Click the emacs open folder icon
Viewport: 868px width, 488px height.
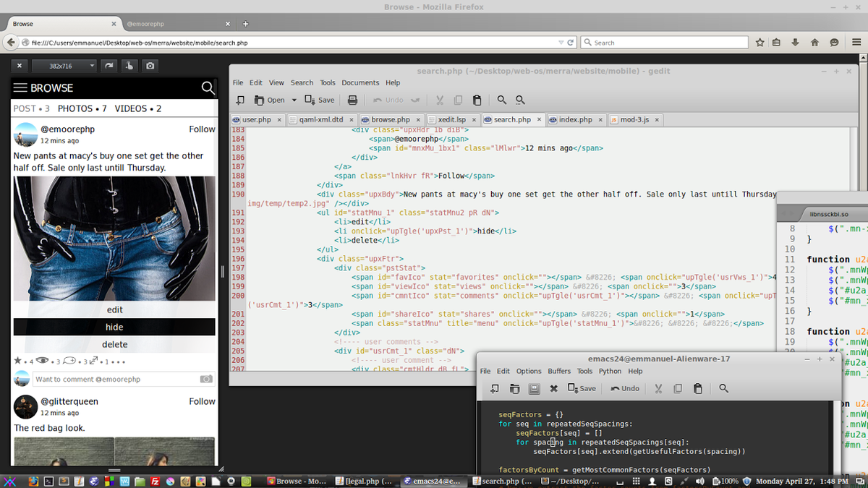pos(514,388)
